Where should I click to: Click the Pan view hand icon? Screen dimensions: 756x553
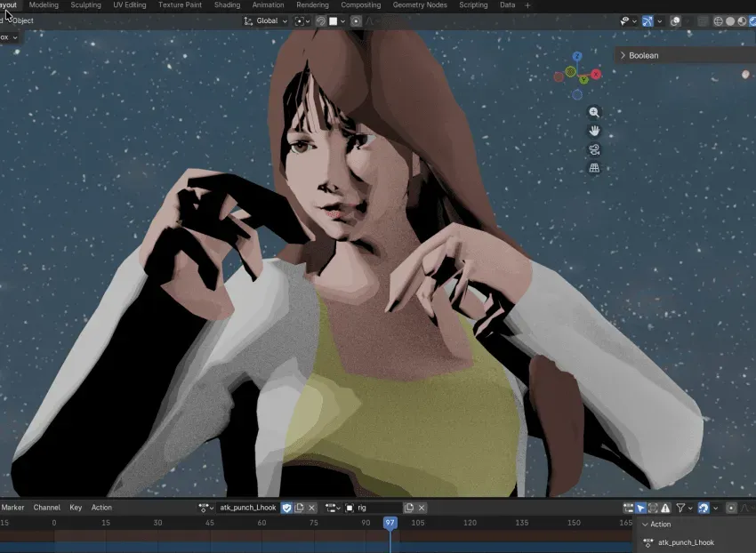(x=594, y=131)
